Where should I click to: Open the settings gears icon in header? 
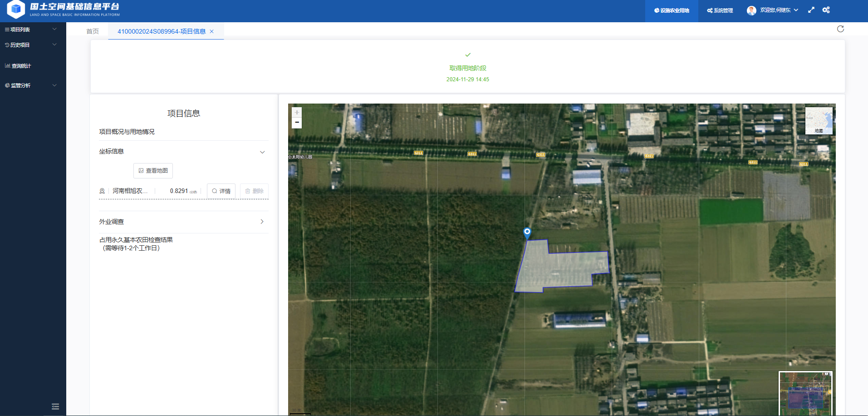pyautogui.click(x=826, y=10)
